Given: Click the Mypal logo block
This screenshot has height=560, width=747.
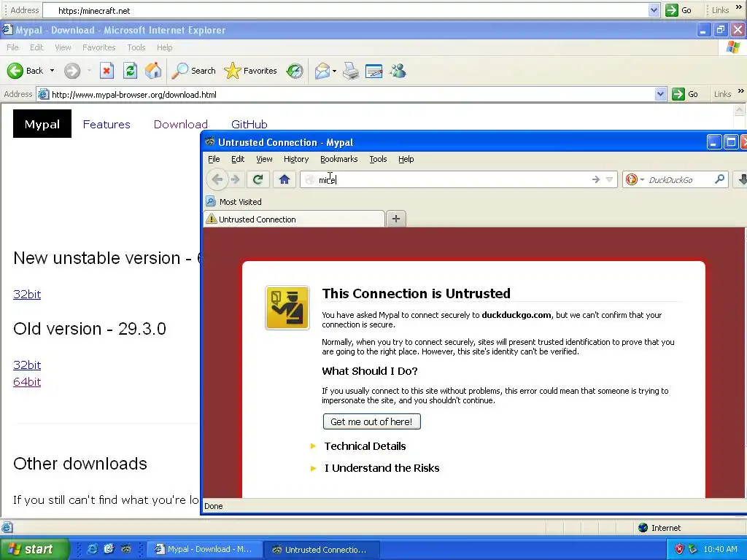Looking at the screenshot, I should coord(42,124).
